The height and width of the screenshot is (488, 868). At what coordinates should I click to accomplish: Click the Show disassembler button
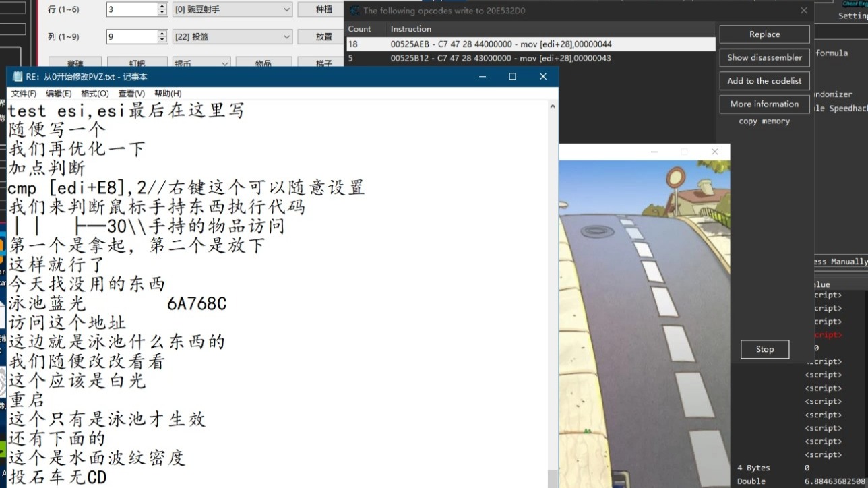(764, 57)
